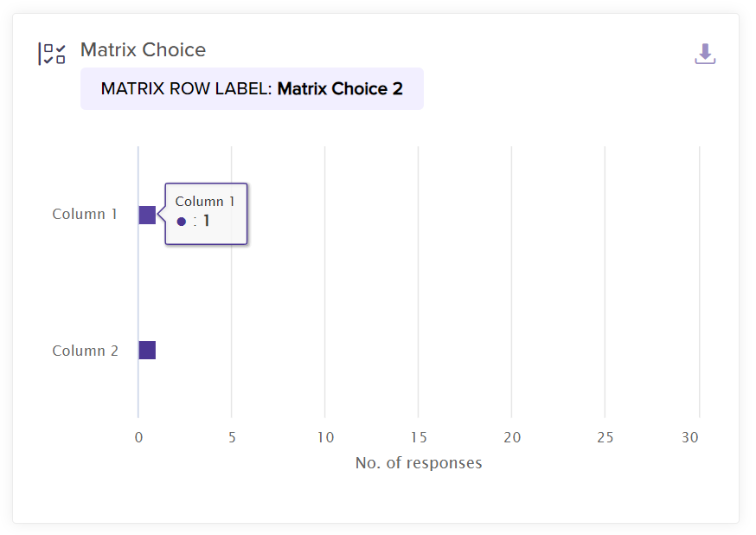Click the tooltip showing Column 1 value
Image resolution: width=756 pixels, height=535 pixels.
tap(207, 214)
